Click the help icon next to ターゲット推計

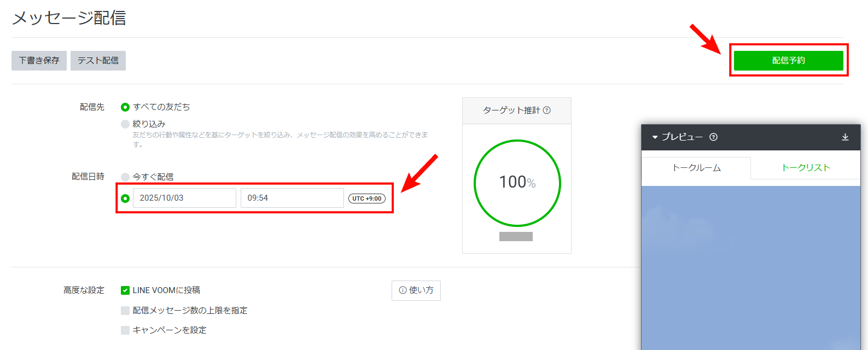pyautogui.click(x=546, y=110)
